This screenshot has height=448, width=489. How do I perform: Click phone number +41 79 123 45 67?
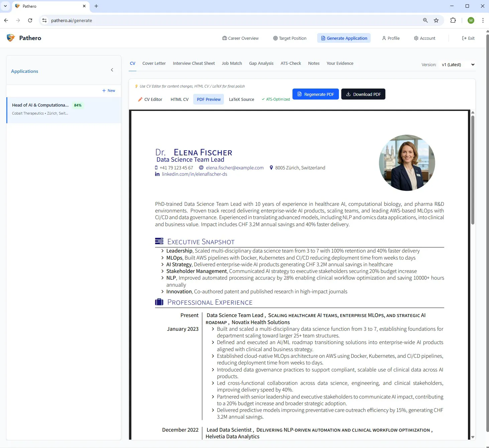point(176,168)
